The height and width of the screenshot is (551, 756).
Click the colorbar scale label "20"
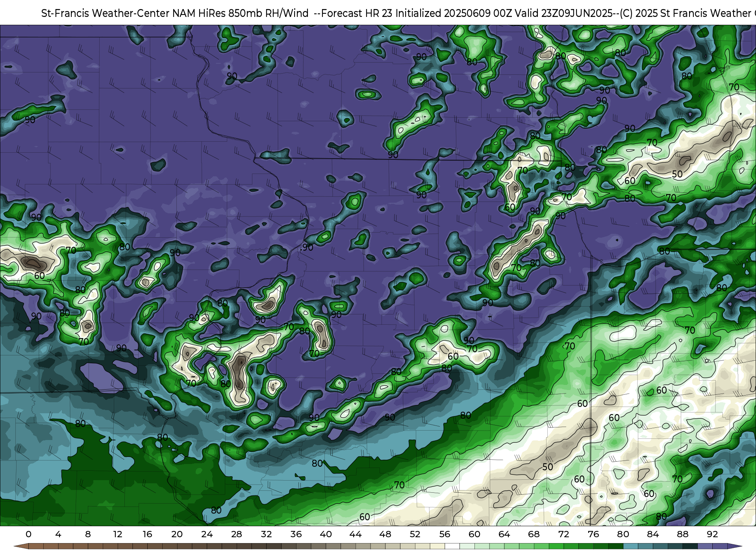tap(177, 534)
